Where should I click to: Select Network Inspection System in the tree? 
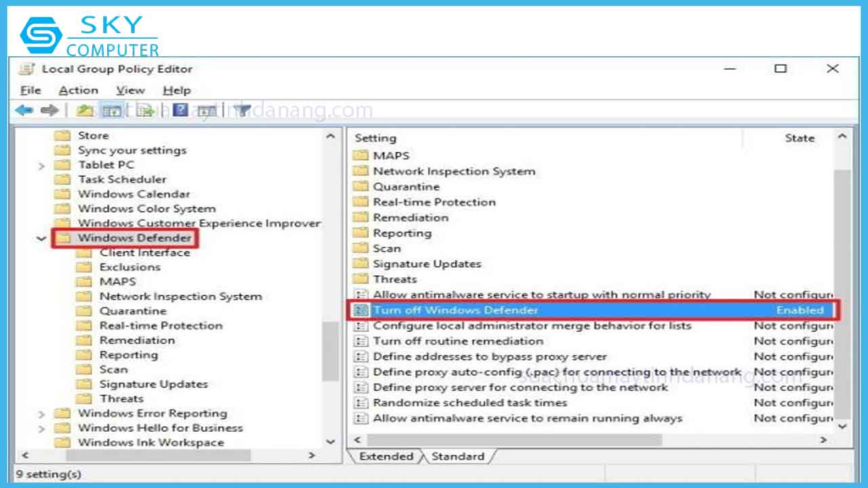pyautogui.click(x=180, y=296)
